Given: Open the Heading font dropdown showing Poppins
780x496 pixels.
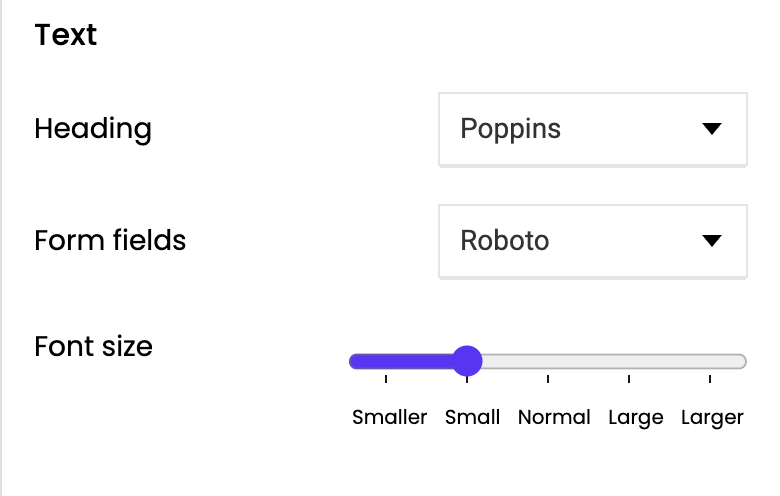Looking at the screenshot, I should [592, 129].
